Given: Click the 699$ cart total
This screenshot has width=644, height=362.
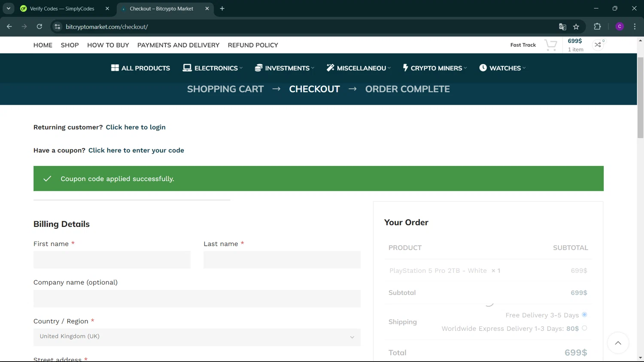Looking at the screenshot, I should coord(575,41).
